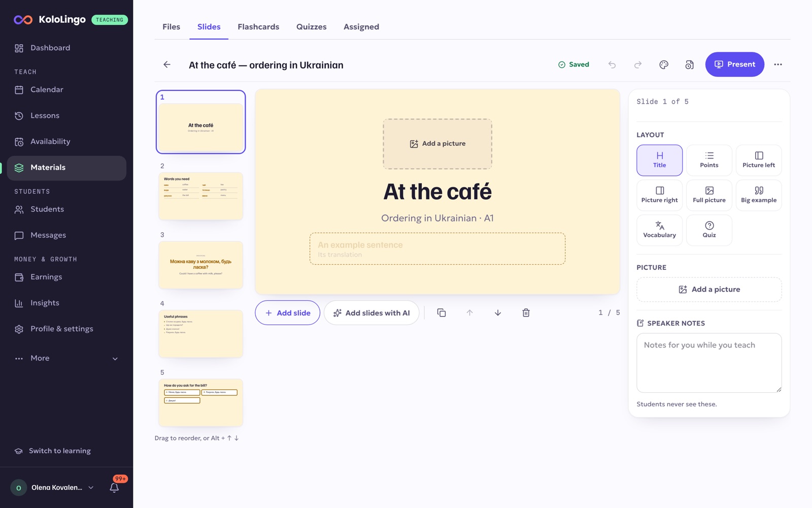Select the Points layout
Viewport: 812px width, 508px height.
(709, 160)
